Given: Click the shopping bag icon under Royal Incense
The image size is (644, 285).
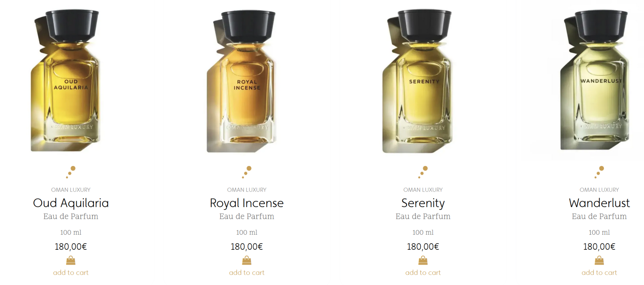Looking at the screenshot, I should point(247,260).
